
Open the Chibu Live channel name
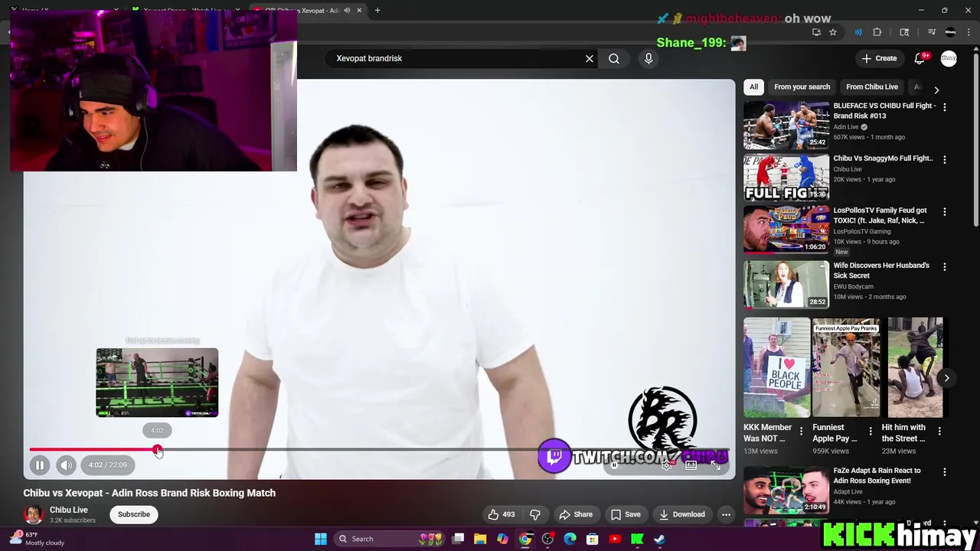[x=69, y=510]
